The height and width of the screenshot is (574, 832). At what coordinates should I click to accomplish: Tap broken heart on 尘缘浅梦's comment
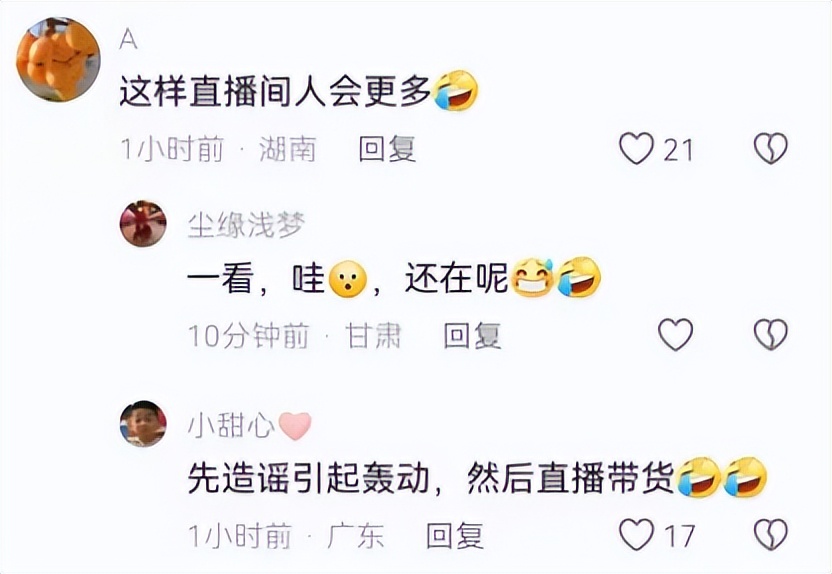[771, 335]
